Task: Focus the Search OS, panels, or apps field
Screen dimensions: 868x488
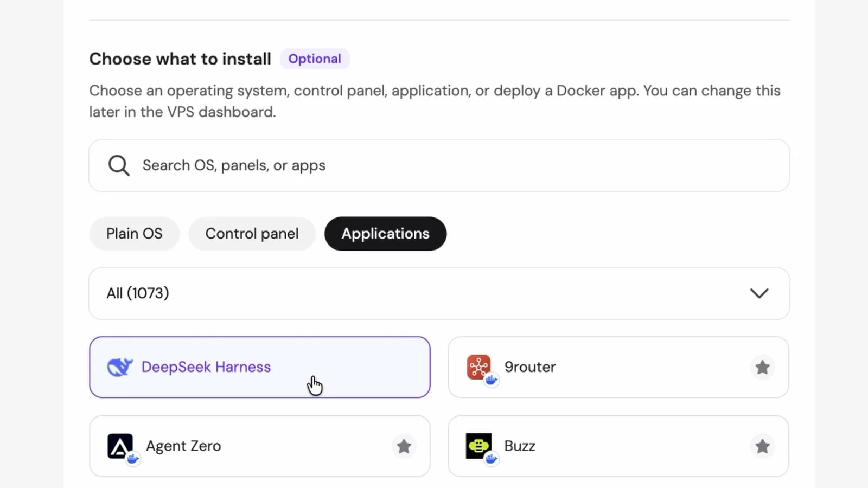Action: pos(439,165)
